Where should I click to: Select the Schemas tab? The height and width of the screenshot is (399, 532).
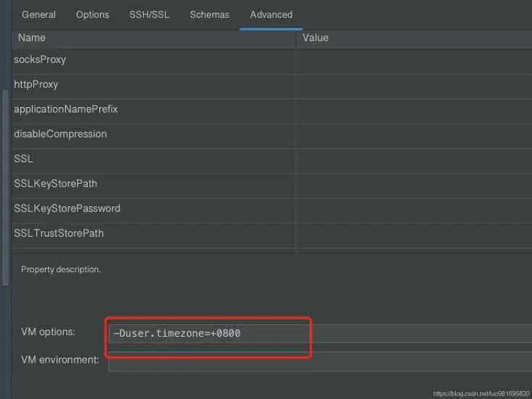209,14
